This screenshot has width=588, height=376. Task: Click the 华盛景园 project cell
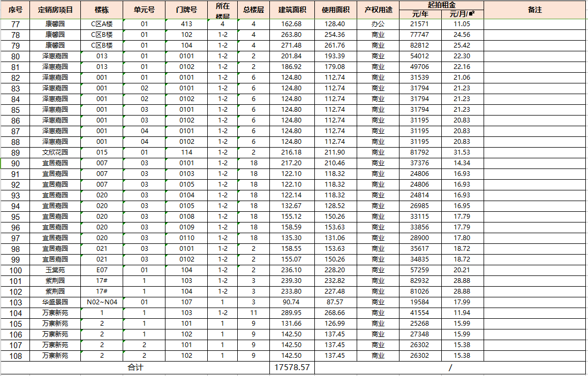coord(56,302)
